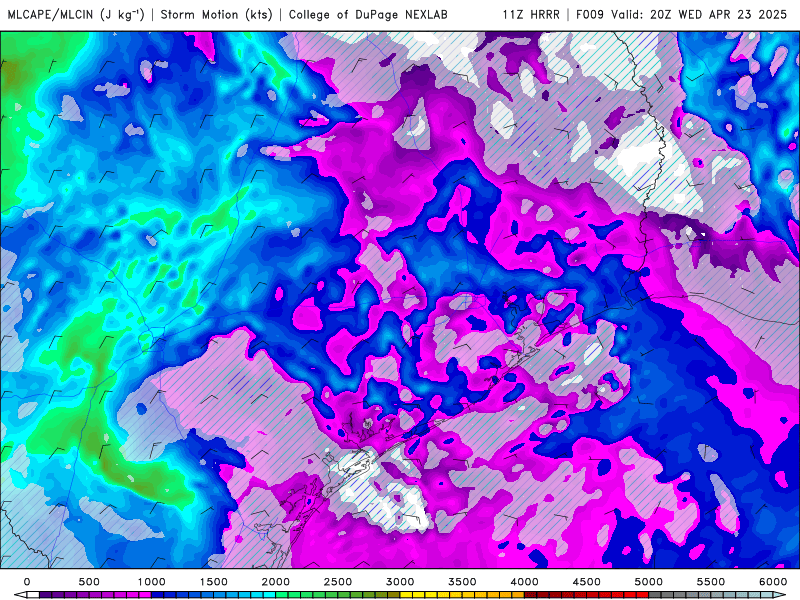Click the 1500 label on the color scale
The image size is (800, 600).
214,582
